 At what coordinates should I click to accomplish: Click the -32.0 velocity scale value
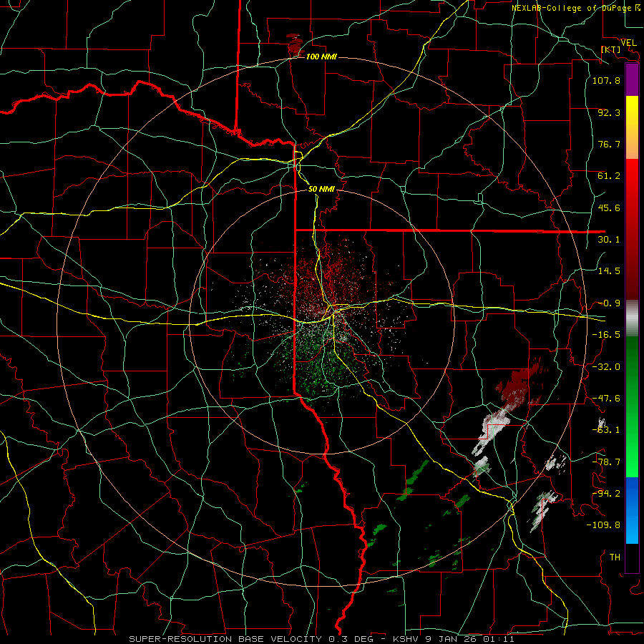pos(606,366)
